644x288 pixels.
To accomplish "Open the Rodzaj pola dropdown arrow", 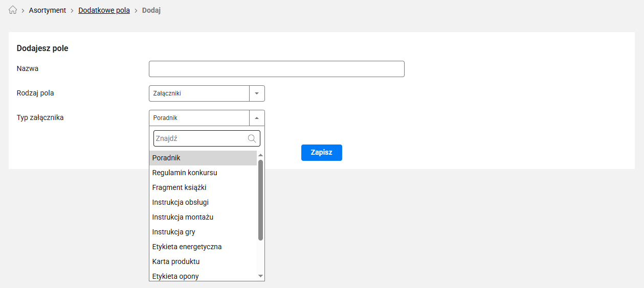I will [257, 93].
